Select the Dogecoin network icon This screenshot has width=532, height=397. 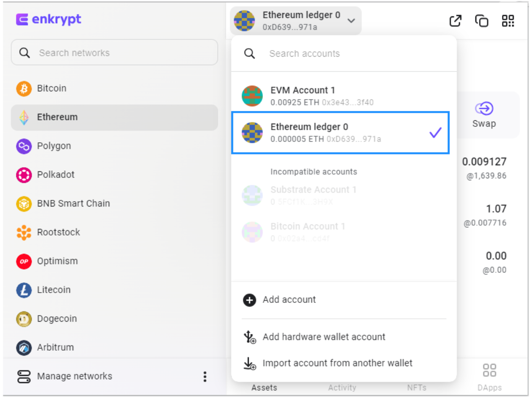tap(24, 319)
